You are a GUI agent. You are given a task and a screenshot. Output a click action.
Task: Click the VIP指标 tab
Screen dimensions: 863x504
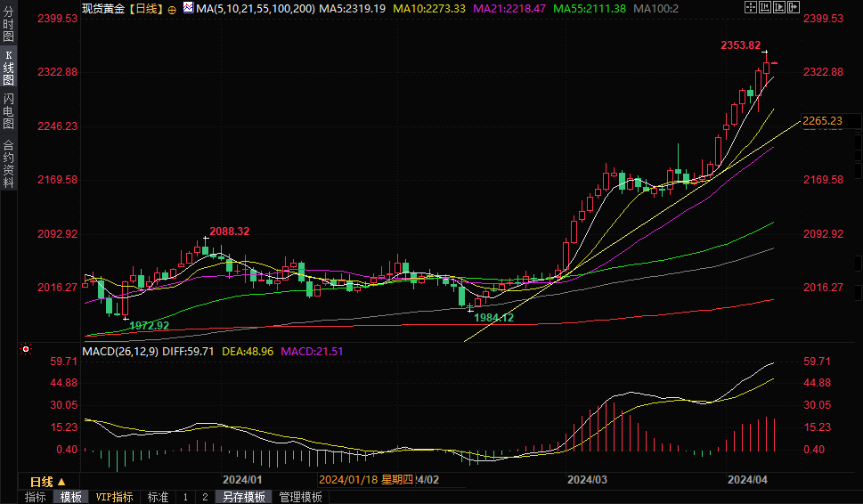[114, 497]
